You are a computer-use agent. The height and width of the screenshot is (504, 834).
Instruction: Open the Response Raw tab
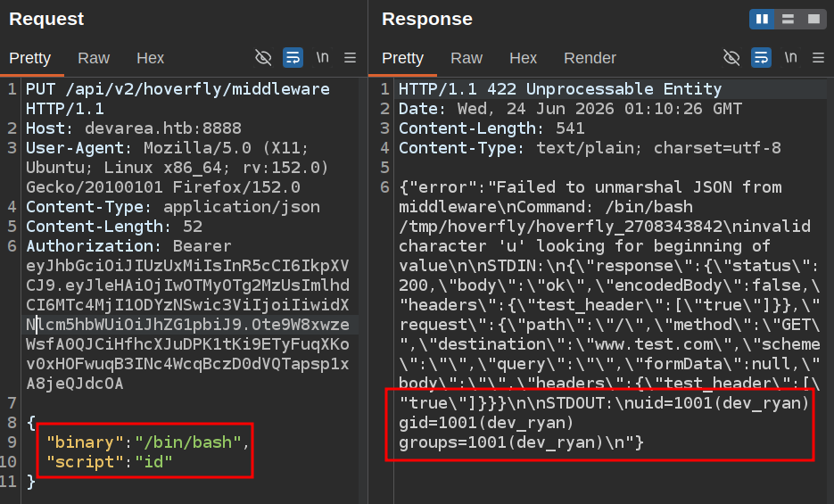[467, 58]
